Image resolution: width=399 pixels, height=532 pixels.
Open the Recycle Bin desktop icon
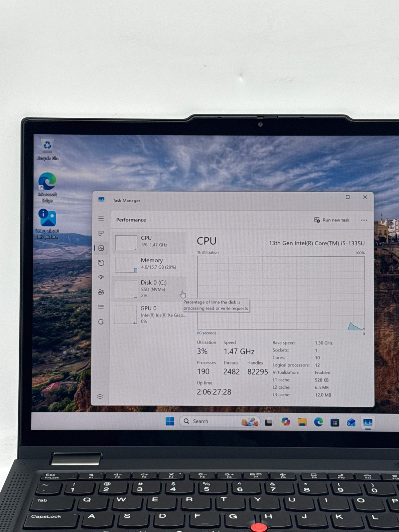(x=48, y=150)
